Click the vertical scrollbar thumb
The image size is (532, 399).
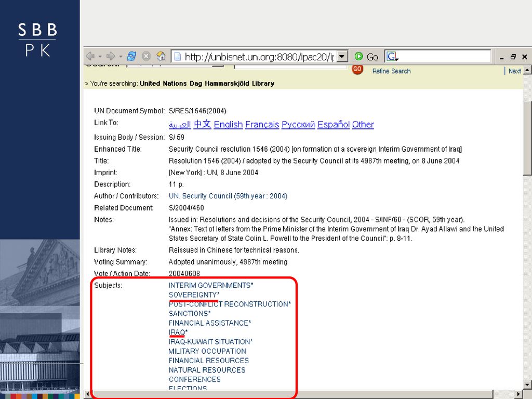527,138
